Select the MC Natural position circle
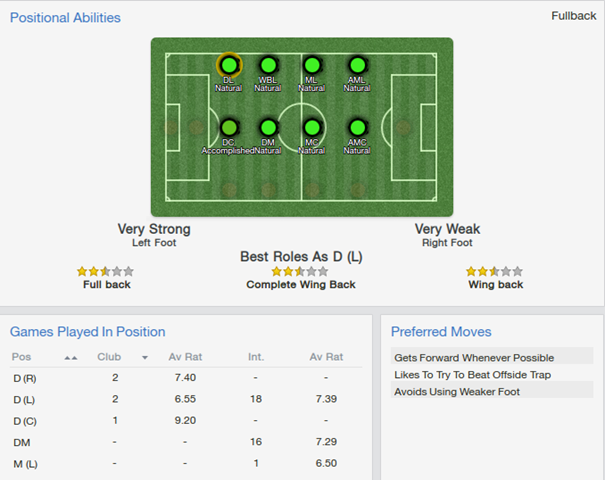Viewport: 605px width, 480px height. point(312,128)
